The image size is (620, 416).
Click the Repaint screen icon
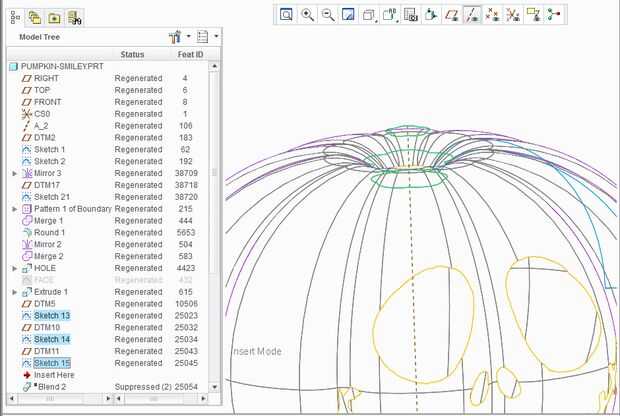348,15
